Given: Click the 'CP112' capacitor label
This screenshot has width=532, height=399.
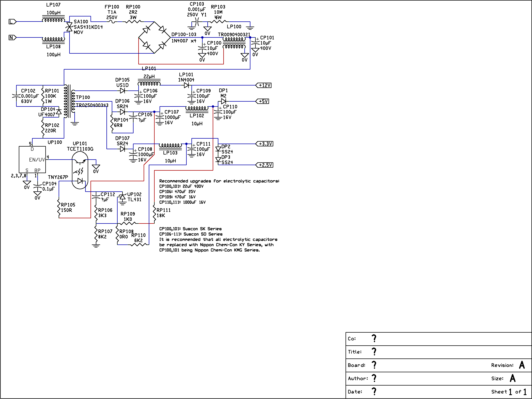Looking at the screenshot, I should 108,194.
